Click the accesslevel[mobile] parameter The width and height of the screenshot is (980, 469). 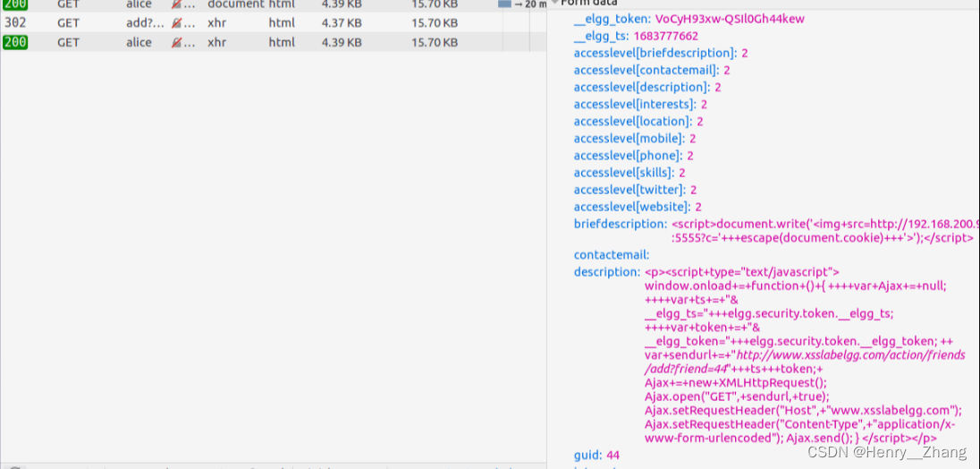[630, 138]
